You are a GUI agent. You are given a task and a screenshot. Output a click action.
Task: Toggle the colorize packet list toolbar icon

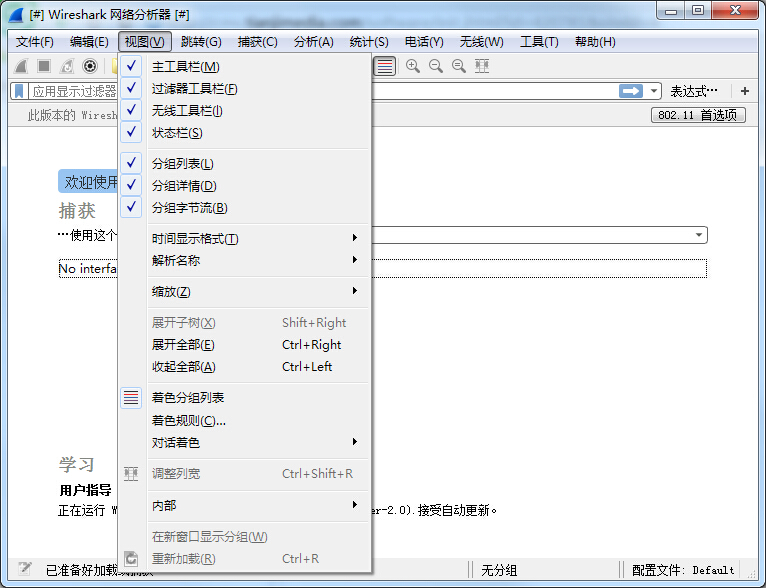tap(384, 66)
